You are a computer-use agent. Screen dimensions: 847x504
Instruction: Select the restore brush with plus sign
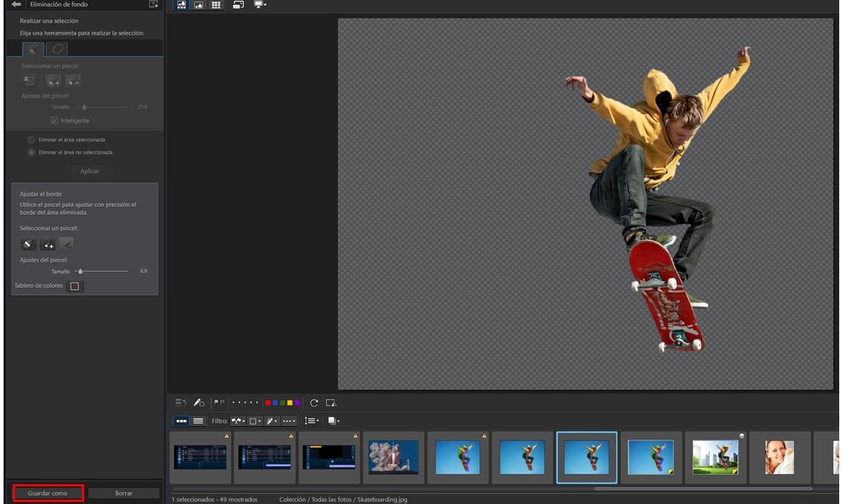(x=48, y=244)
